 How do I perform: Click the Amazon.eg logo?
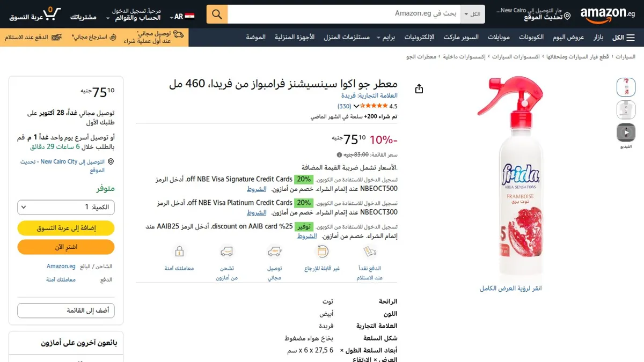[x=607, y=14]
